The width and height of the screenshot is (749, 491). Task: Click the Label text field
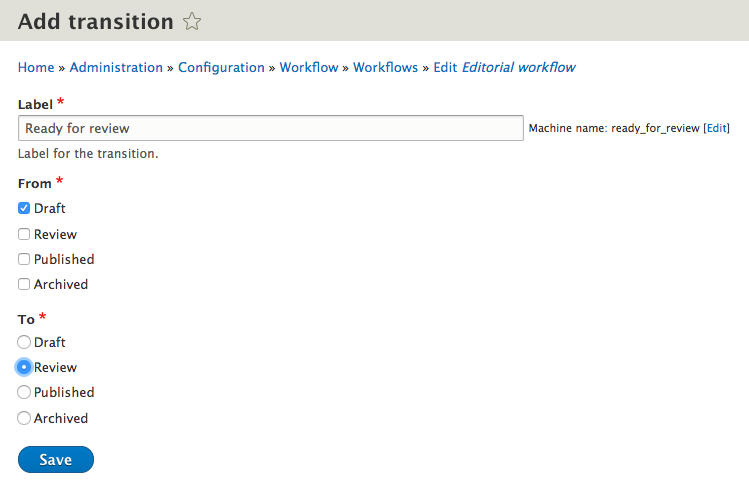coord(271,128)
